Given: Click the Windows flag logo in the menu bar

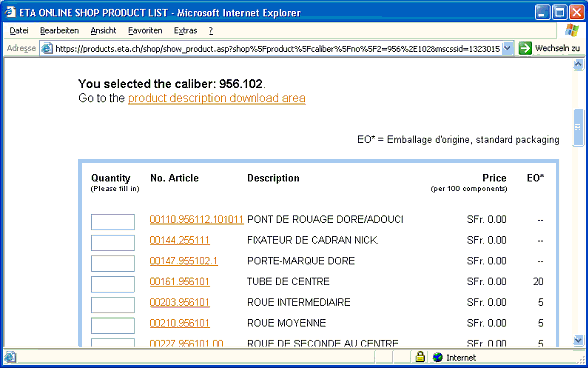Looking at the screenshot, I should coord(572,30).
